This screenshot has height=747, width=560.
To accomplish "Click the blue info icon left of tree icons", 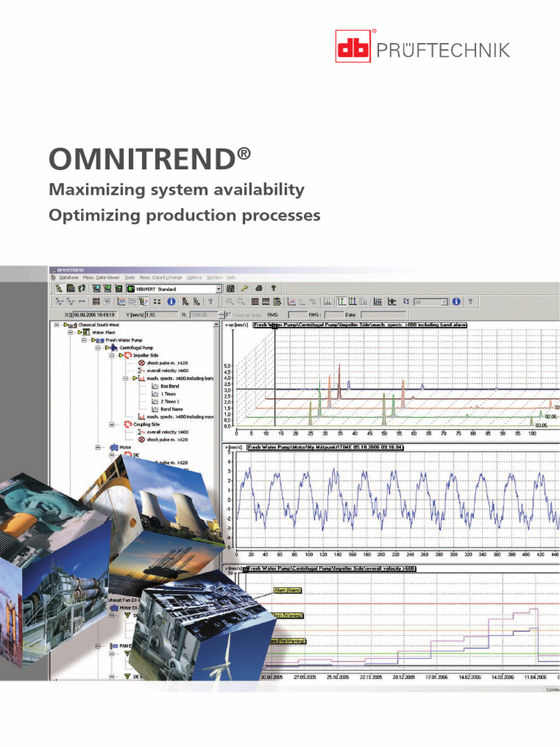I will 171,301.
